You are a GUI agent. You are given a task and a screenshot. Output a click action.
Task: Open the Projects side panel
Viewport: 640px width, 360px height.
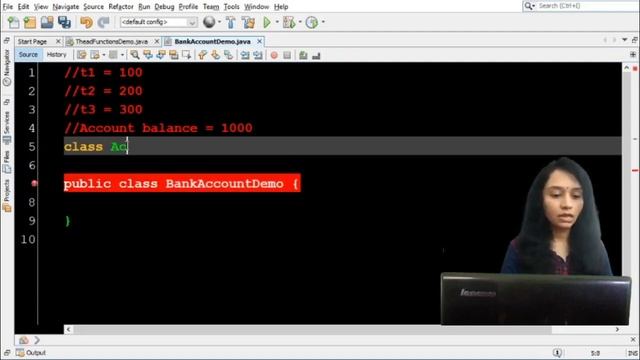(x=7, y=196)
